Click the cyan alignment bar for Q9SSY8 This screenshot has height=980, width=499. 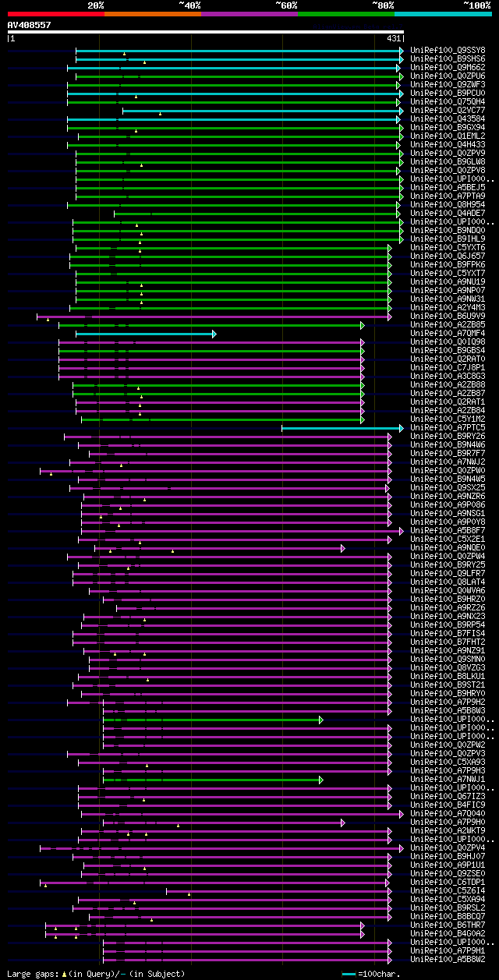click(239, 51)
